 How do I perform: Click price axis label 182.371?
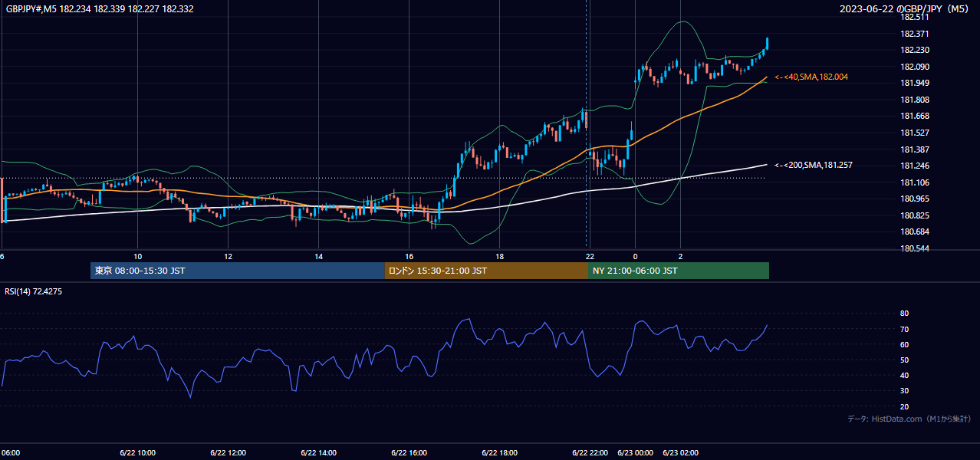pos(914,34)
